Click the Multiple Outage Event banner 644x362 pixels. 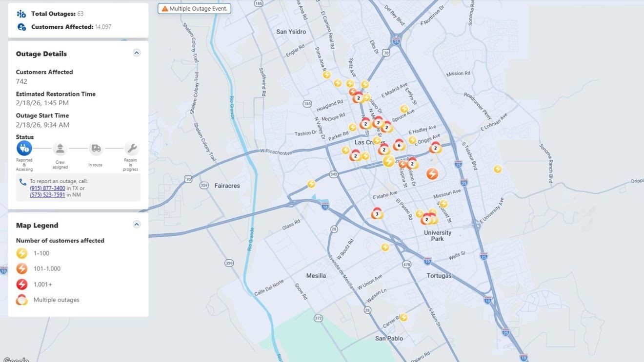(x=194, y=9)
